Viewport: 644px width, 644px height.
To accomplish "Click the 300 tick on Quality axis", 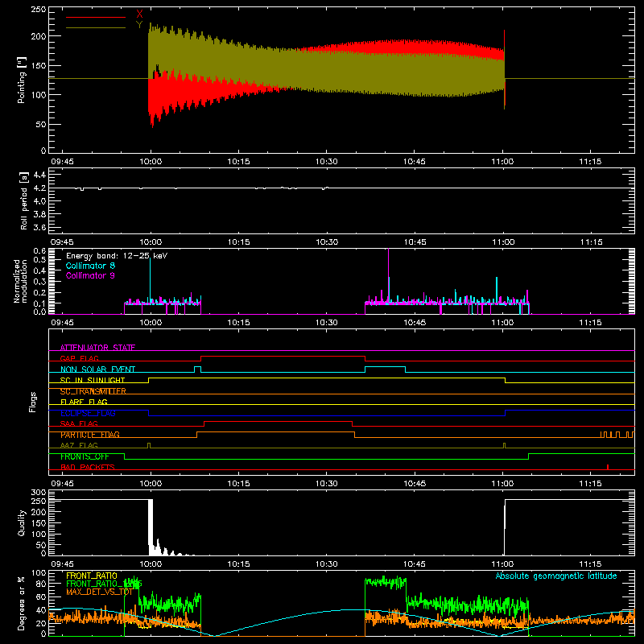I will click(39, 493).
